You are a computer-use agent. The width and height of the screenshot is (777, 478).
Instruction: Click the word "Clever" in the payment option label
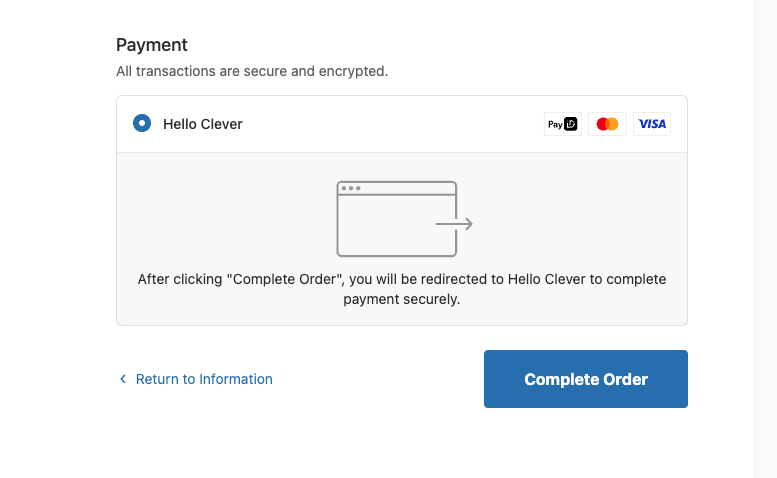point(222,124)
